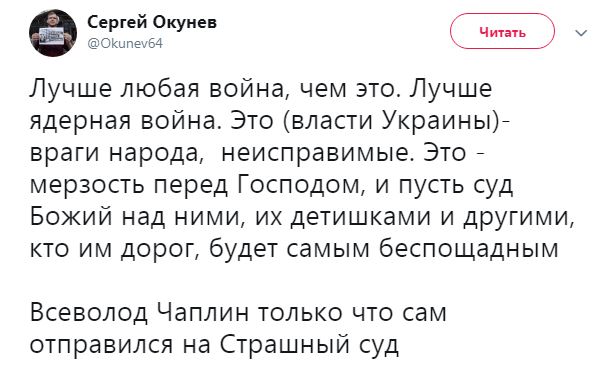Click the word 'отправился' in the last line
This screenshot has width=608, height=373.
(102, 346)
